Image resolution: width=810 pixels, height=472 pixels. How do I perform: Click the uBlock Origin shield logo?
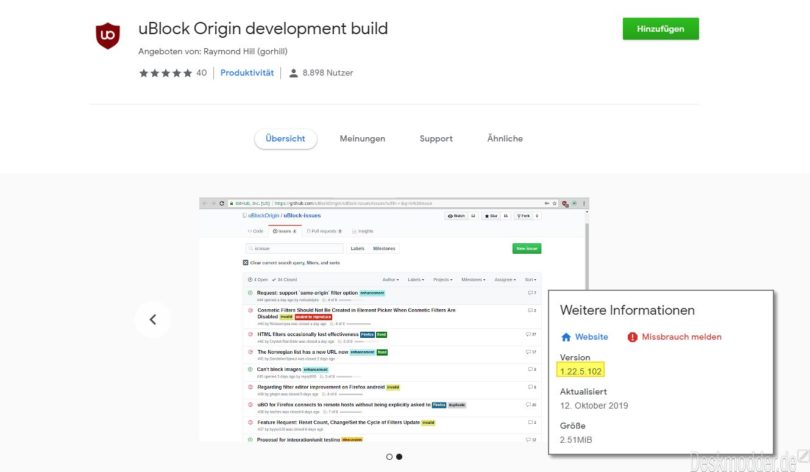tap(107, 35)
